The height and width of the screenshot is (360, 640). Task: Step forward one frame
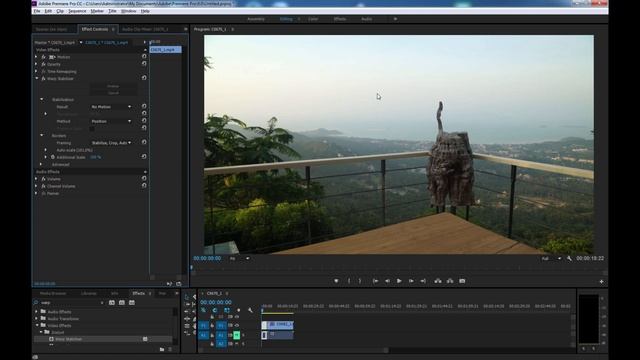[411, 281]
